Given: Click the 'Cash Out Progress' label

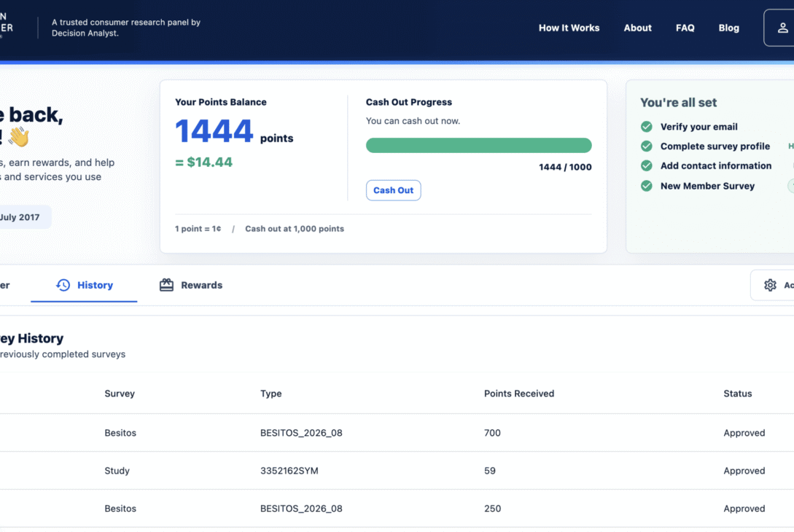Looking at the screenshot, I should (408, 102).
